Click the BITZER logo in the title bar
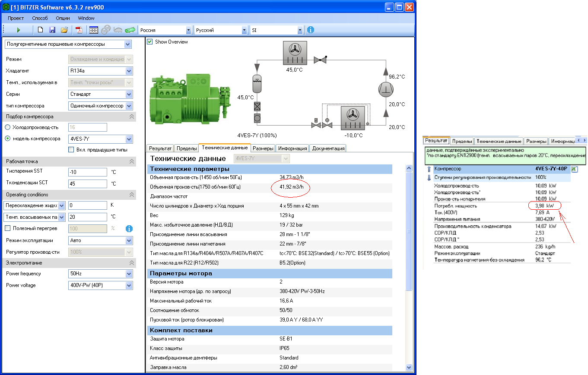 (6, 7)
